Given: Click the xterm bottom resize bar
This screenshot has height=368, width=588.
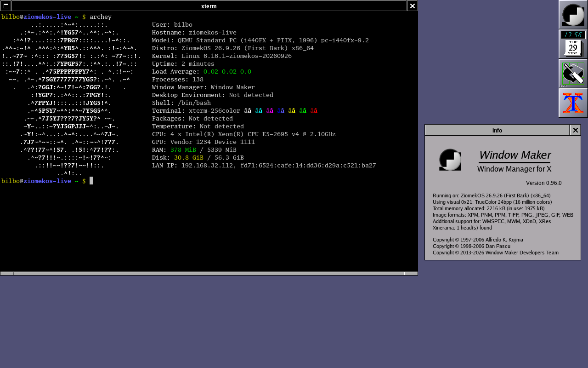Looking at the screenshot, I should [209, 273].
